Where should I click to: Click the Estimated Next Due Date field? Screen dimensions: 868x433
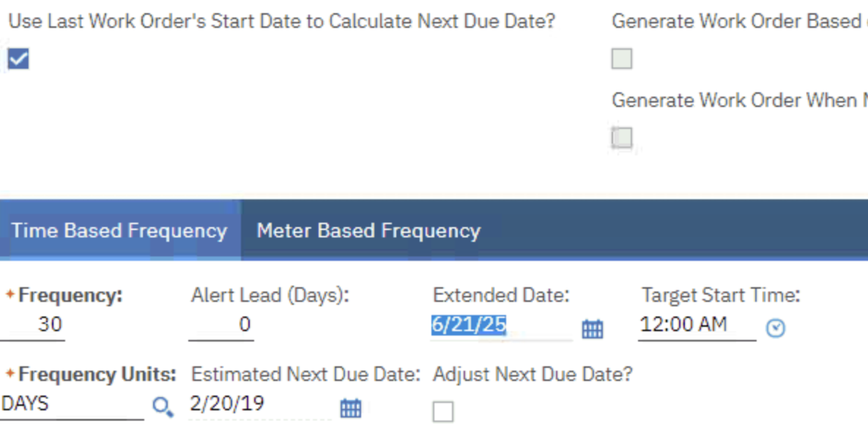[259, 404]
